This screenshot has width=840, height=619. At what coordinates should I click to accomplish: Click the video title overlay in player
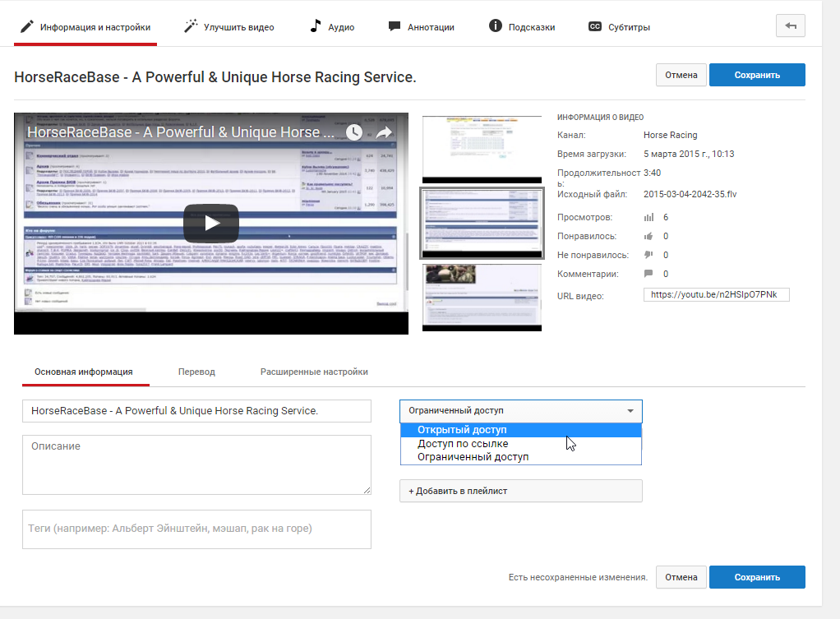181,132
